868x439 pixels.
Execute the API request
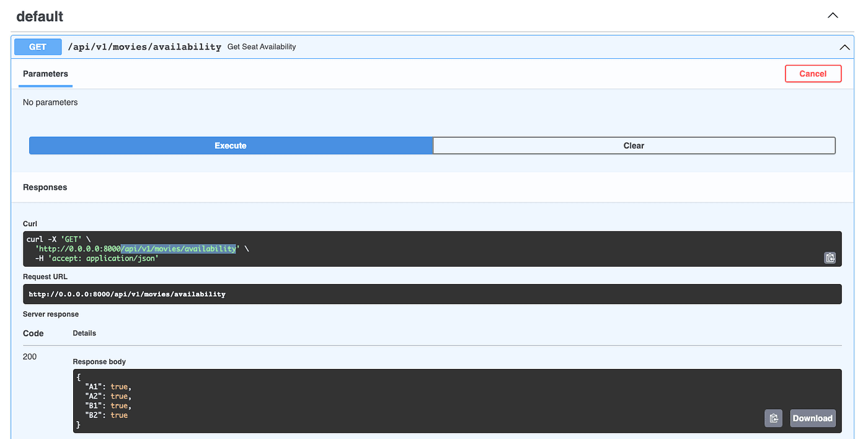point(231,146)
